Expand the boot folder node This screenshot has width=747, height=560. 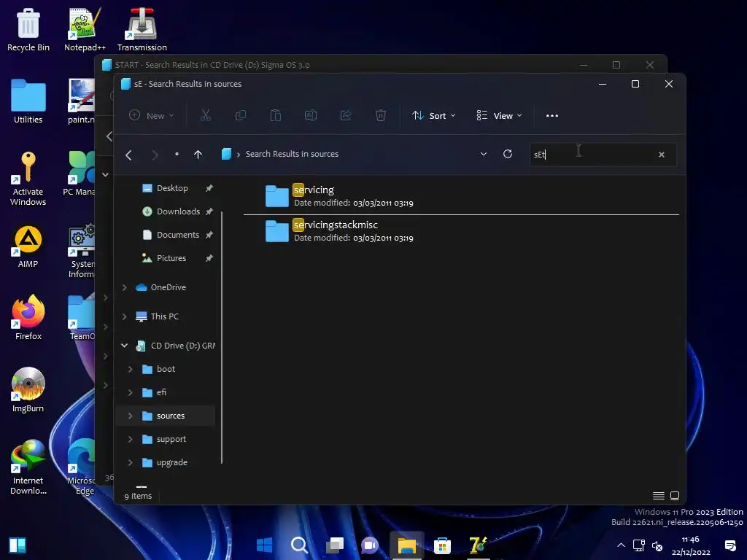pyautogui.click(x=130, y=369)
